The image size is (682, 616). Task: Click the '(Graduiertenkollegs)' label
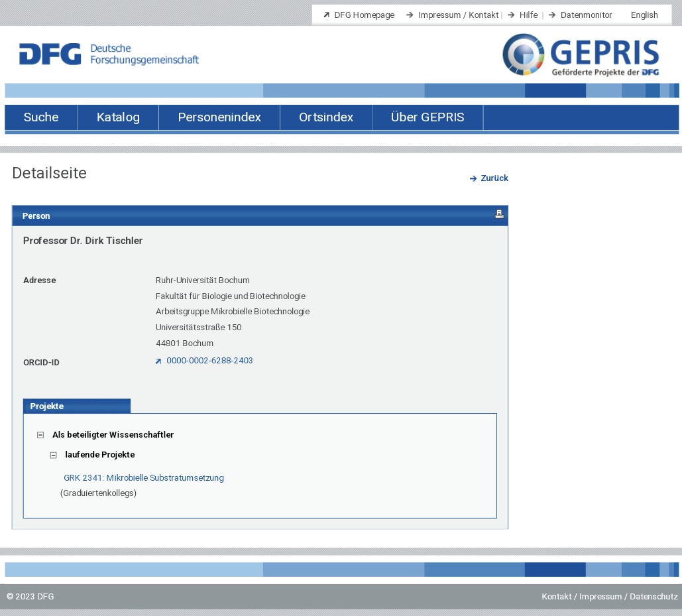point(98,493)
